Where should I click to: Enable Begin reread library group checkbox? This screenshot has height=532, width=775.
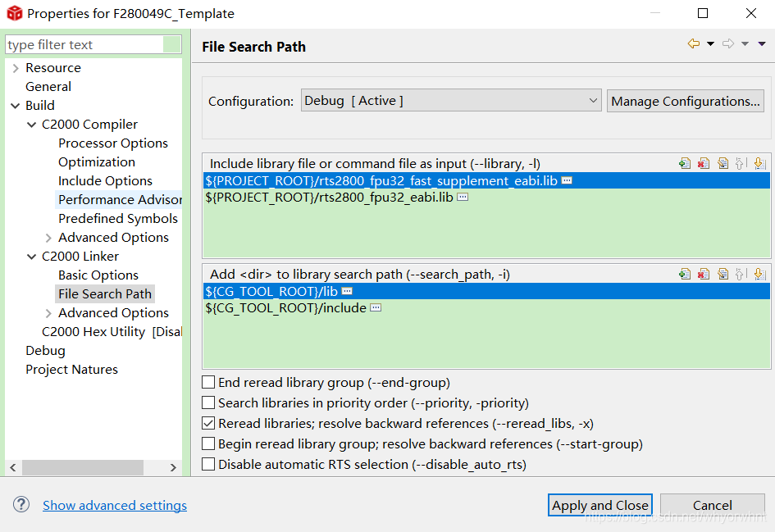tap(208, 444)
